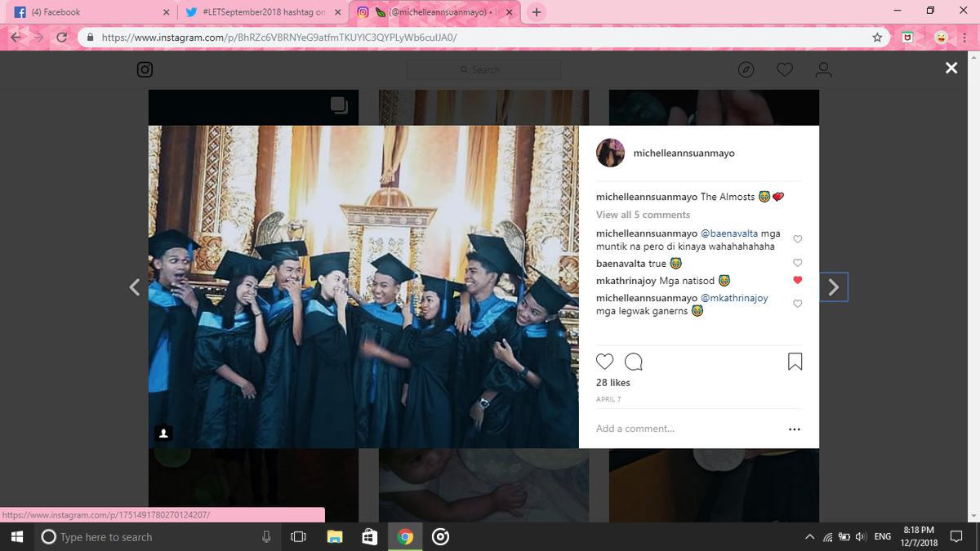Viewport: 980px width, 551px height.
Task: Click the emoji profile avatar in the toolbar
Action: tap(940, 38)
